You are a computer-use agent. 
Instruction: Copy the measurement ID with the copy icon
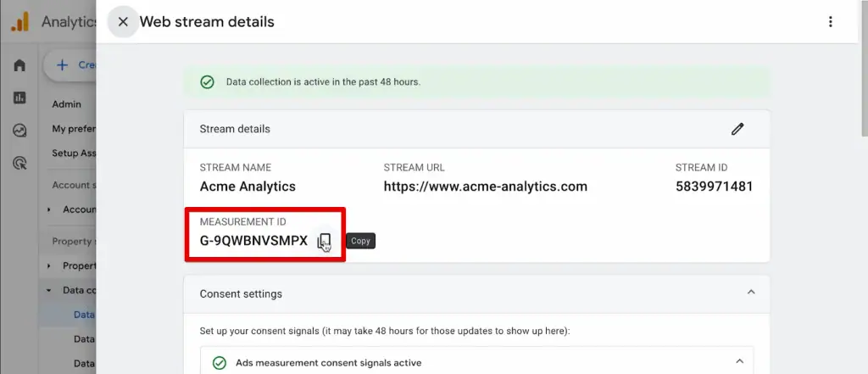point(324,242)
